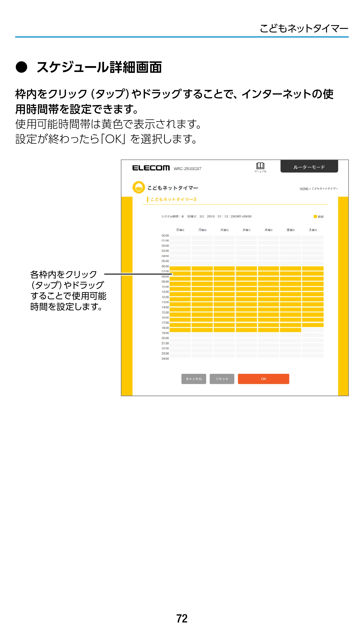Click the 06:00 time label
Image resolution: width=364 pixels, height=637 pixels.
tap(165, 266)
